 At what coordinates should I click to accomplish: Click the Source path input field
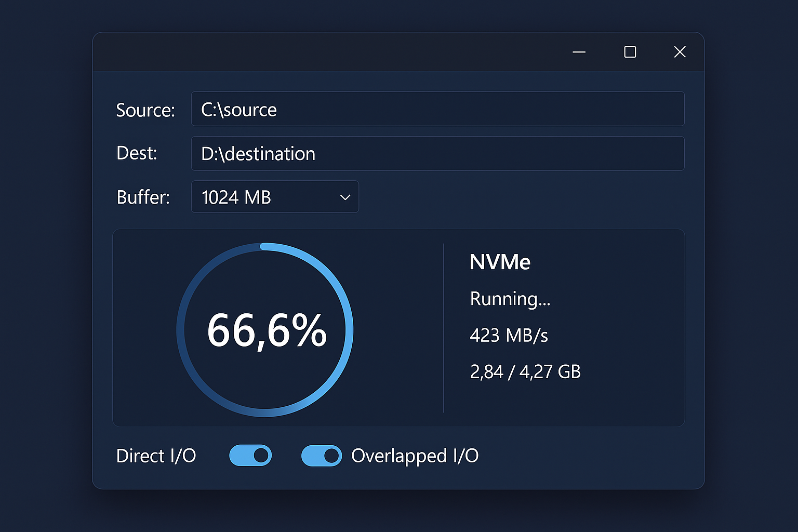437,109
